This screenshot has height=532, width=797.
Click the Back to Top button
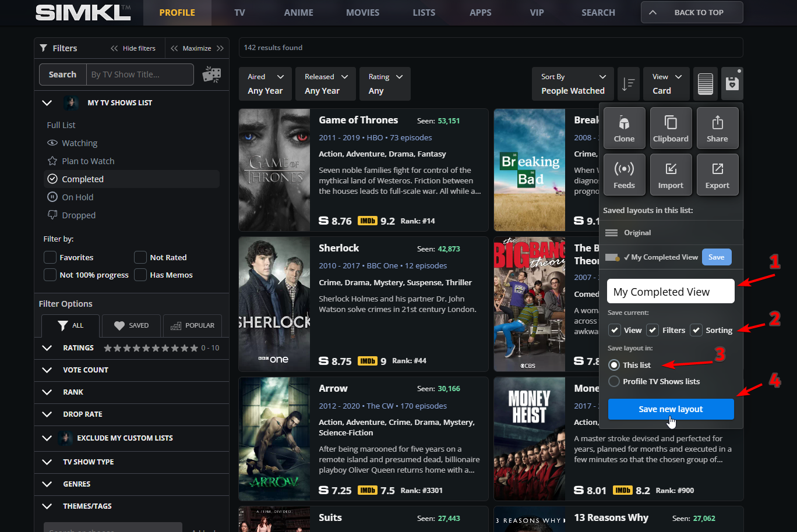pos(692,12)
